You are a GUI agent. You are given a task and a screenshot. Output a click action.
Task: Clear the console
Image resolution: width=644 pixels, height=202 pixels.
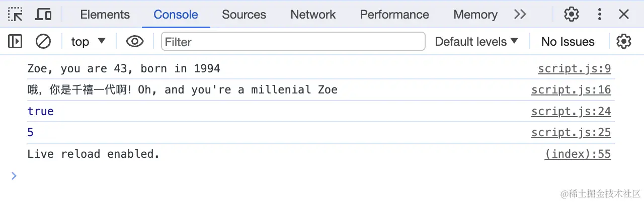click(43, 41)
